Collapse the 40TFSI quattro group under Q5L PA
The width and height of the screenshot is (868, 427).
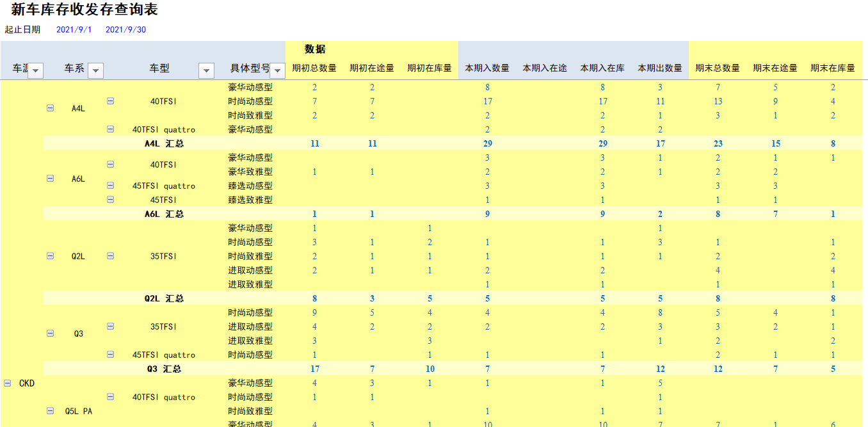[x=110, y=397]
